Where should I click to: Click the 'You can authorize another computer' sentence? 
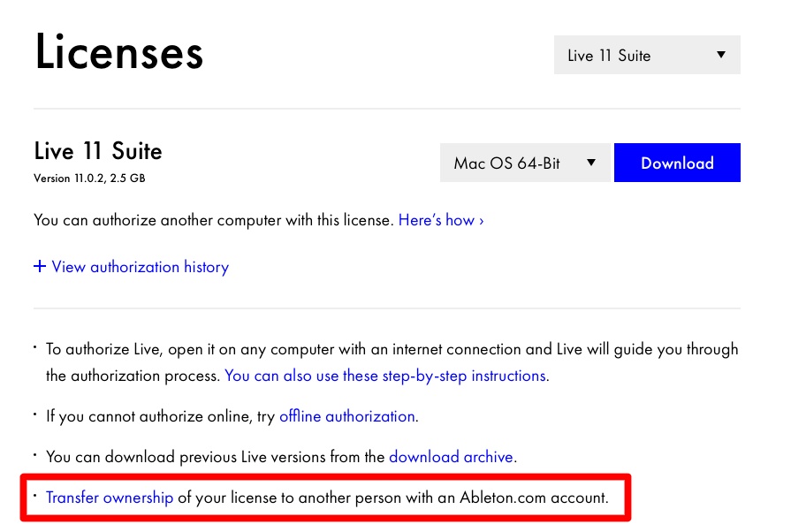point(213,220)
